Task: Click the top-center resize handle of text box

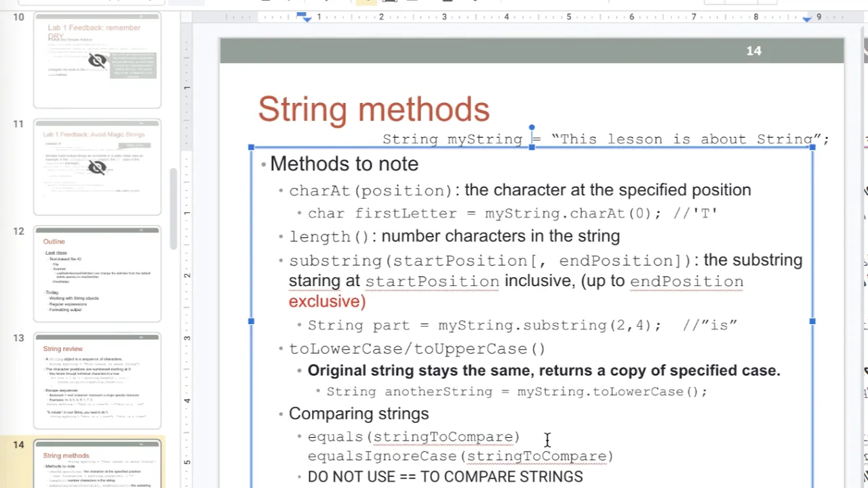Action: point(532,147)
